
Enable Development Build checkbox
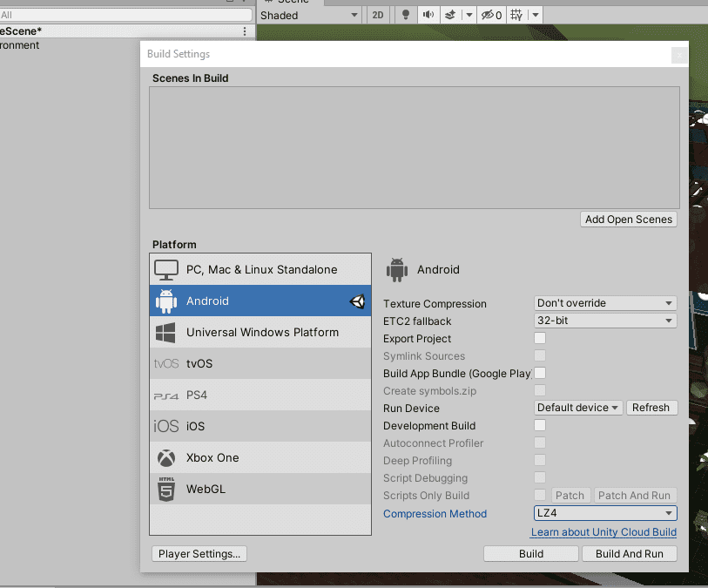pyautogui.click(x=540, y=425)
